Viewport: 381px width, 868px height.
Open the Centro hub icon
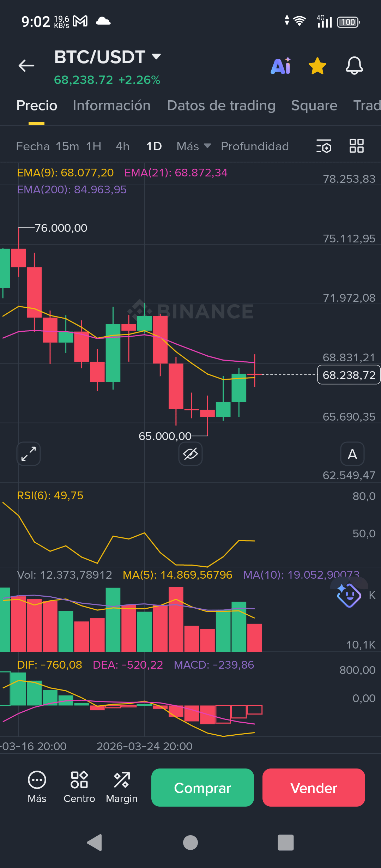(x=79, y=788)
